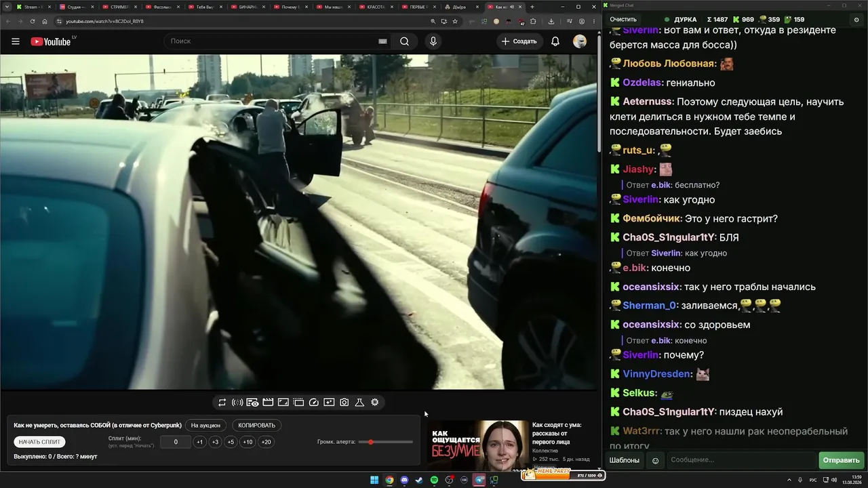Open Steam from the taskbar
868x488 pixels.
click(419, 481)
